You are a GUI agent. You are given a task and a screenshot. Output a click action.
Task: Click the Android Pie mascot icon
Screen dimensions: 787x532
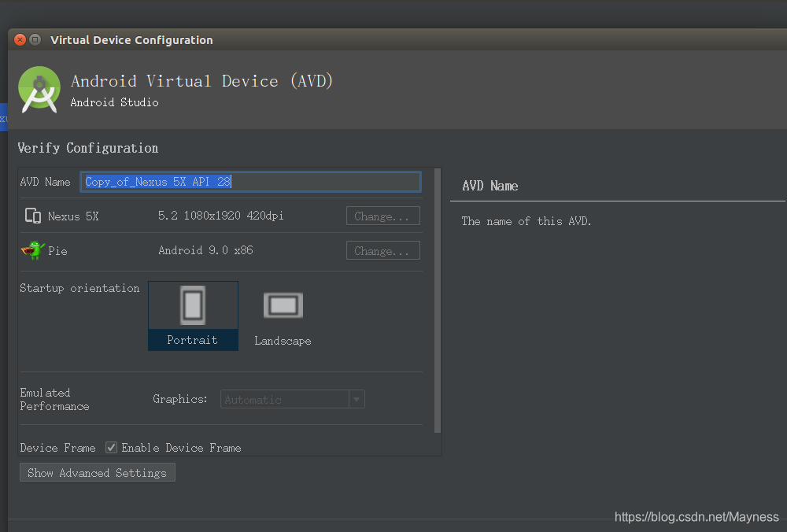33,250
